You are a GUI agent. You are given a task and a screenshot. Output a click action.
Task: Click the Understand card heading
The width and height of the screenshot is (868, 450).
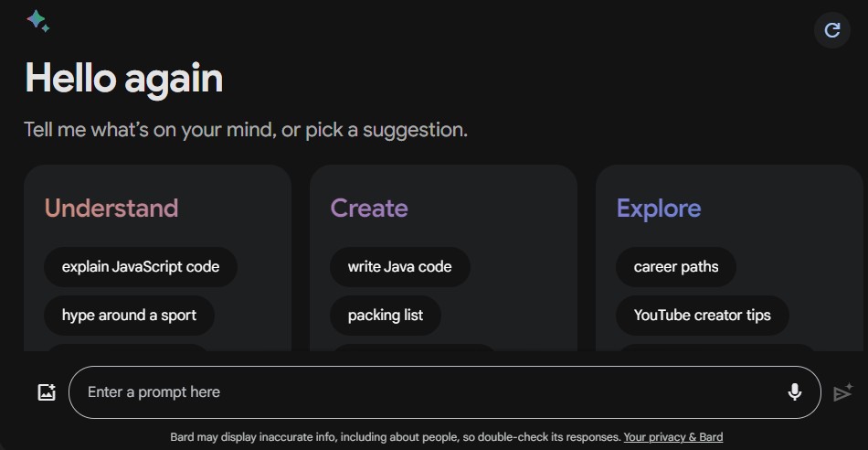pos(111,209)
